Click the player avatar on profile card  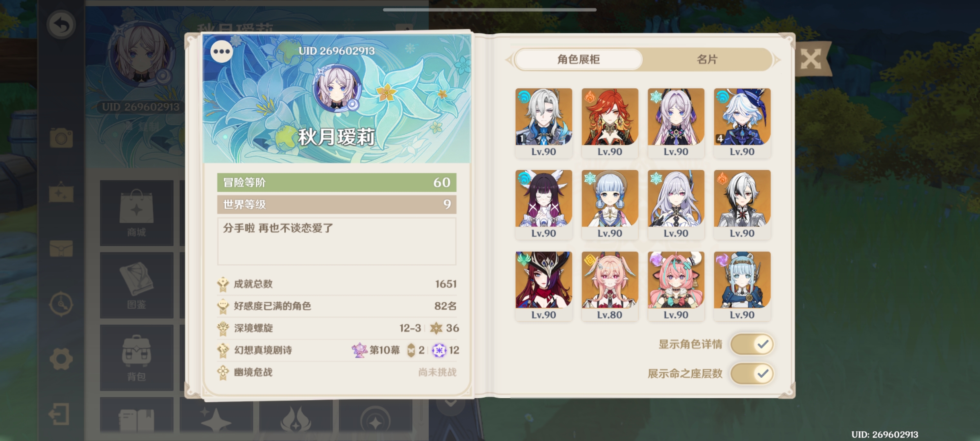click(x=337, y=90)
